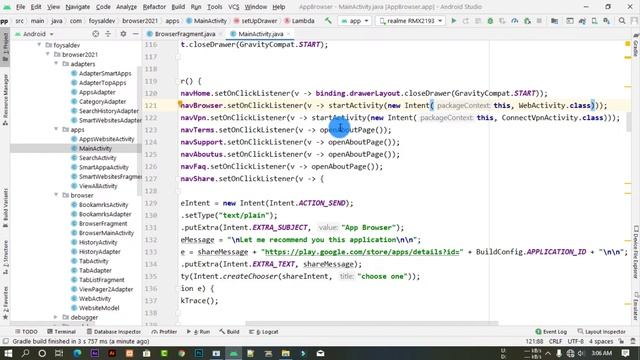Open Microsoft Edge from taskbar
This screenshot has height=360, width=640.
[77, 353]
